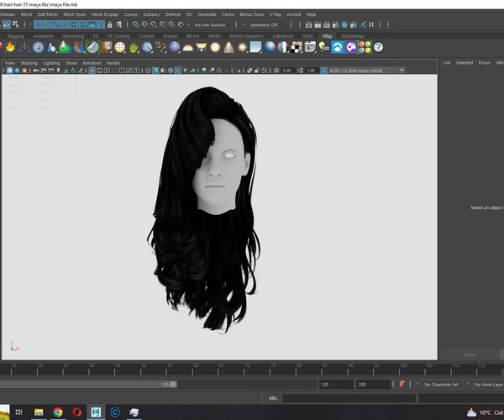
Task: Open the V-Ray menu
Action: 276,14
